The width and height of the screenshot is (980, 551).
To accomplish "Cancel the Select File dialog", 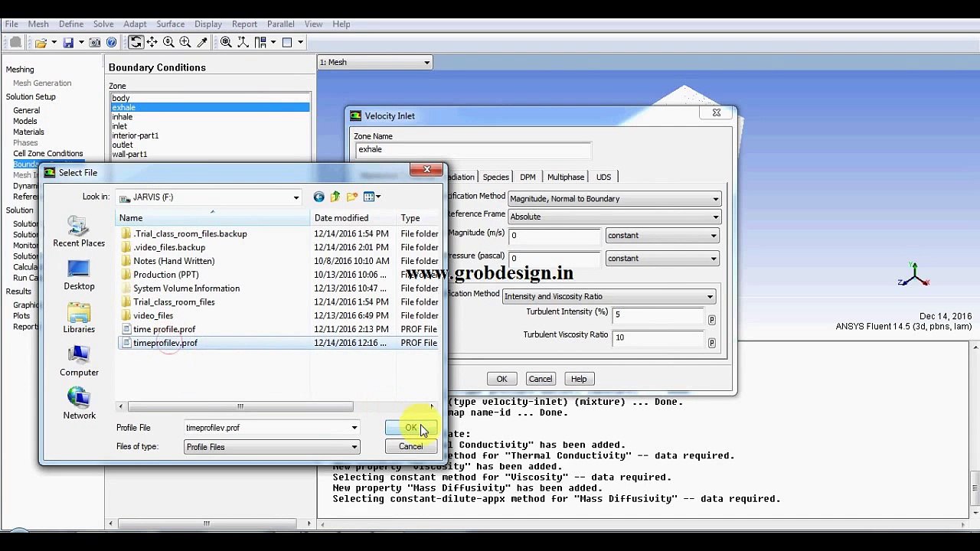I will click(x=410, y=447).
